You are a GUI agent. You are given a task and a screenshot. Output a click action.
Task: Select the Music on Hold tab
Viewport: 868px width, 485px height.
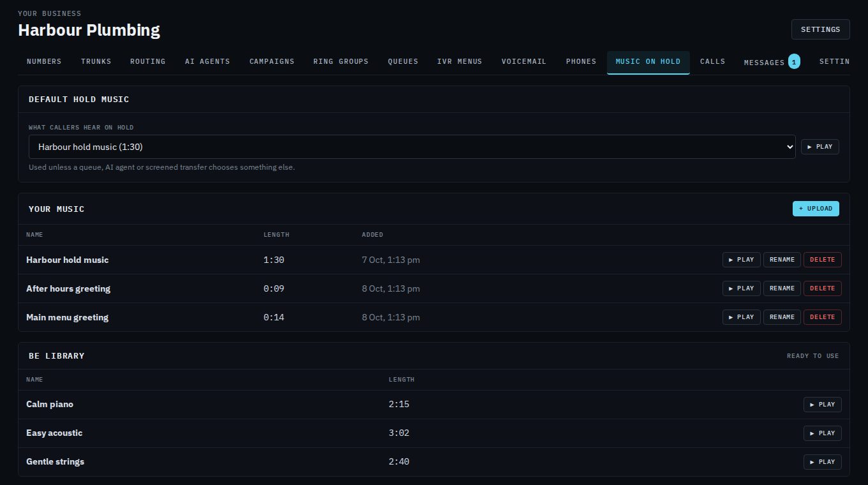(x=648, y=62)
